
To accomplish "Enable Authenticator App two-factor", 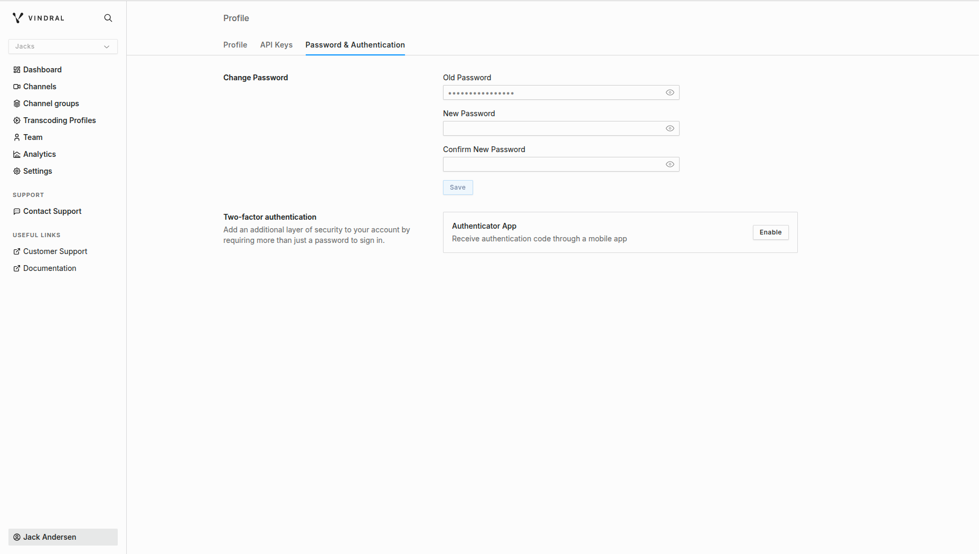I will pos(770,232).
